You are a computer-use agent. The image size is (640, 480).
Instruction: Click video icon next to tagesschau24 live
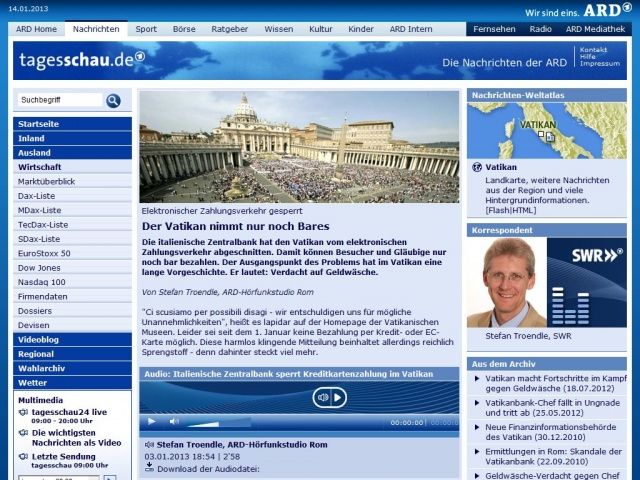pos(24,413)
